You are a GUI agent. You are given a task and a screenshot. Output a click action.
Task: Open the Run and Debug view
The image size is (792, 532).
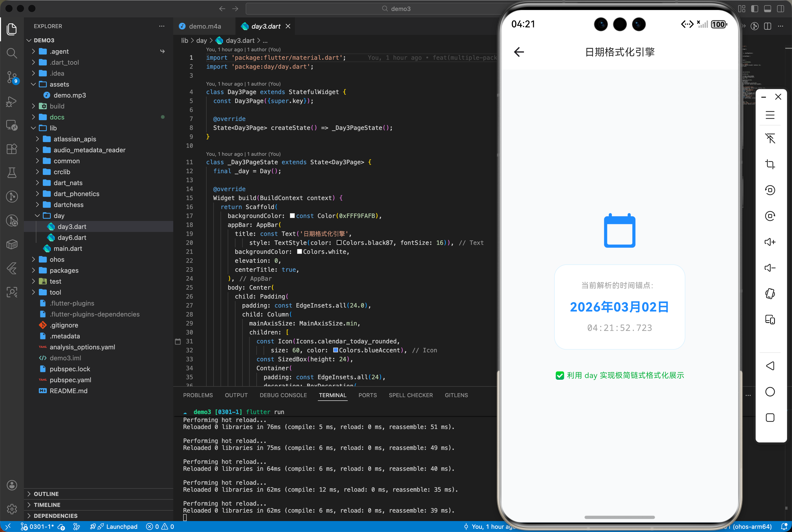point(12,102)
